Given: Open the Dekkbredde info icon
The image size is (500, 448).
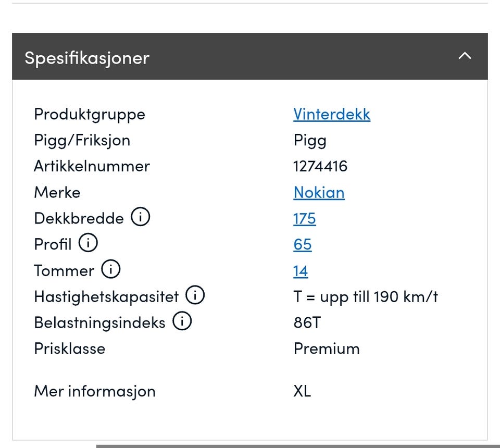Looking at the screenshot, I should (x=140, y=217).
